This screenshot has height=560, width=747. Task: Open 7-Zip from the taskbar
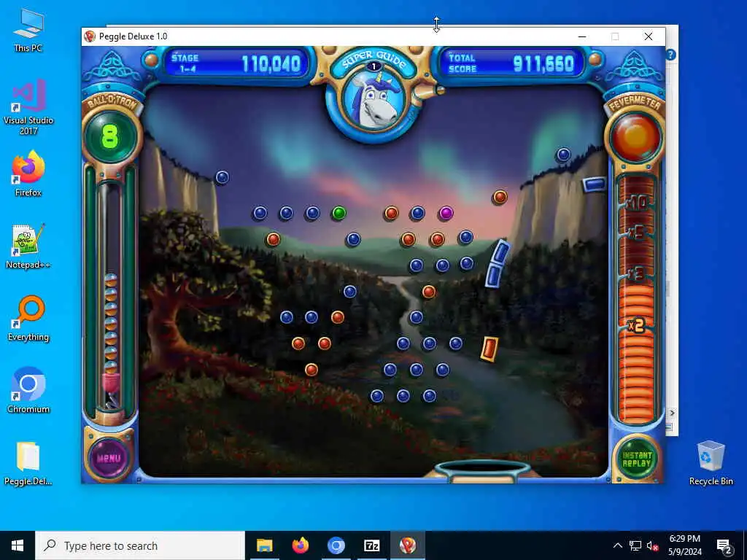pos(371,545)
